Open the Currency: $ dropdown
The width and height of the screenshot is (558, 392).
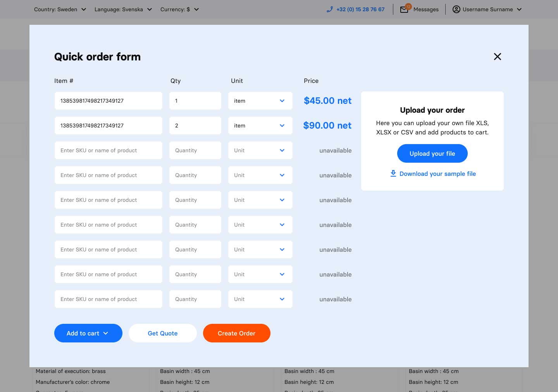[x=180, y=9]
